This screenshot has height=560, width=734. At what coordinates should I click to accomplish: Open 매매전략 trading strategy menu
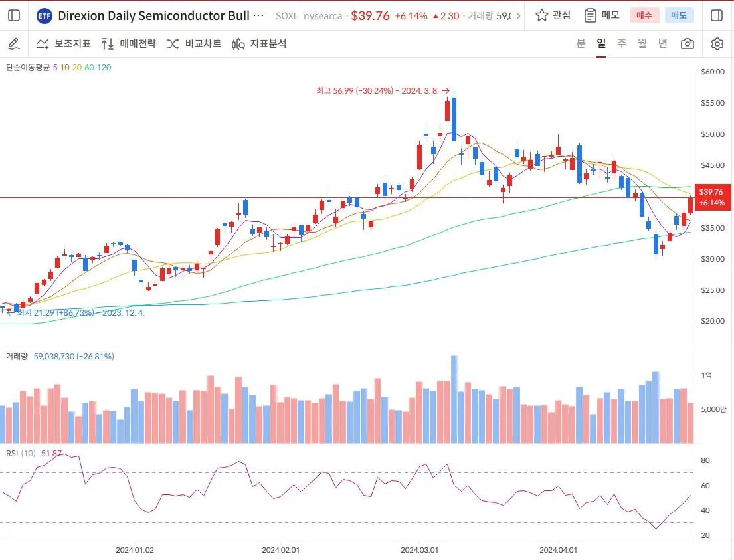coord(129,44)
